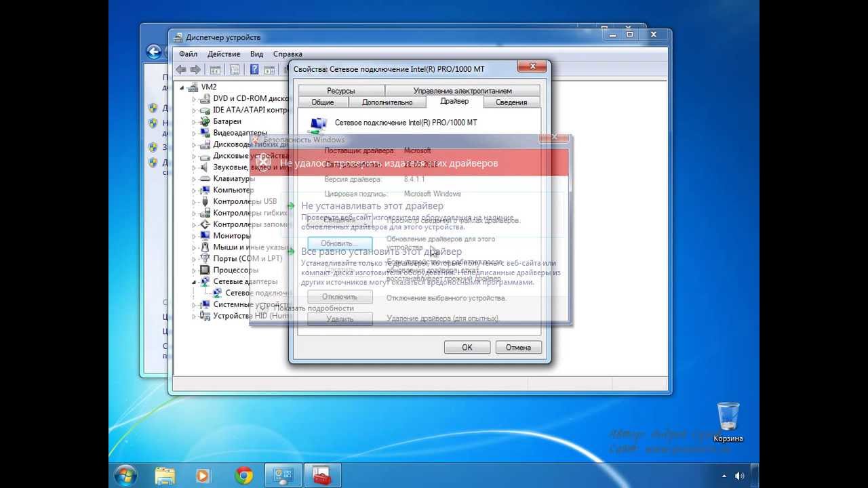This screenshot has width=868, height=488.
Task: Select the Батареи battery icon
Action: pos(205,121)
